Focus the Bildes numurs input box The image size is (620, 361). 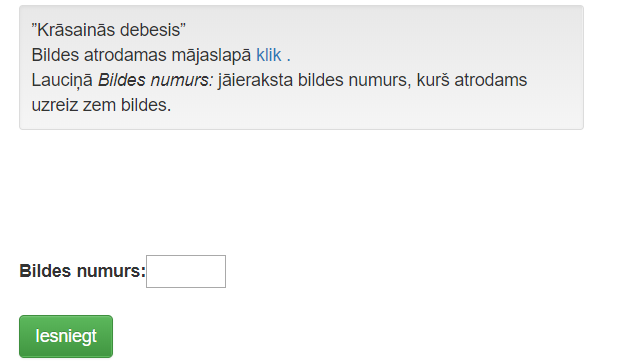point(186,271)
